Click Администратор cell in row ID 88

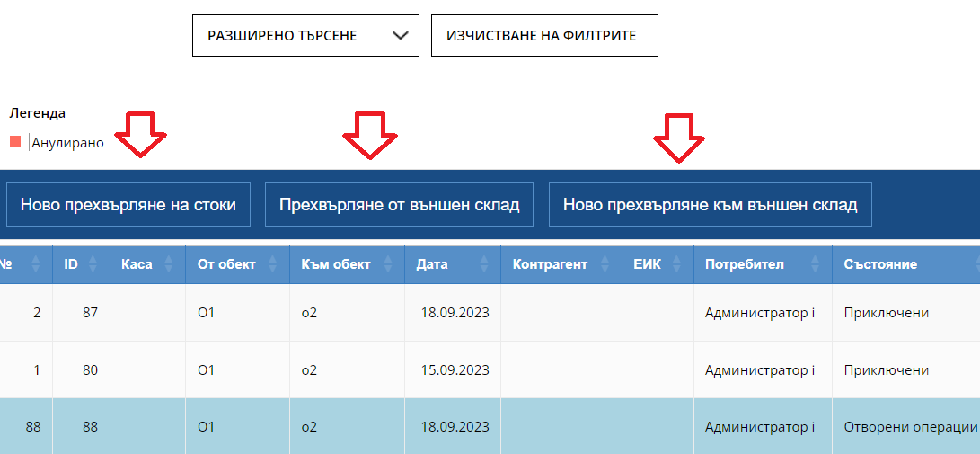pyautogui.click(x=763, y=427)
